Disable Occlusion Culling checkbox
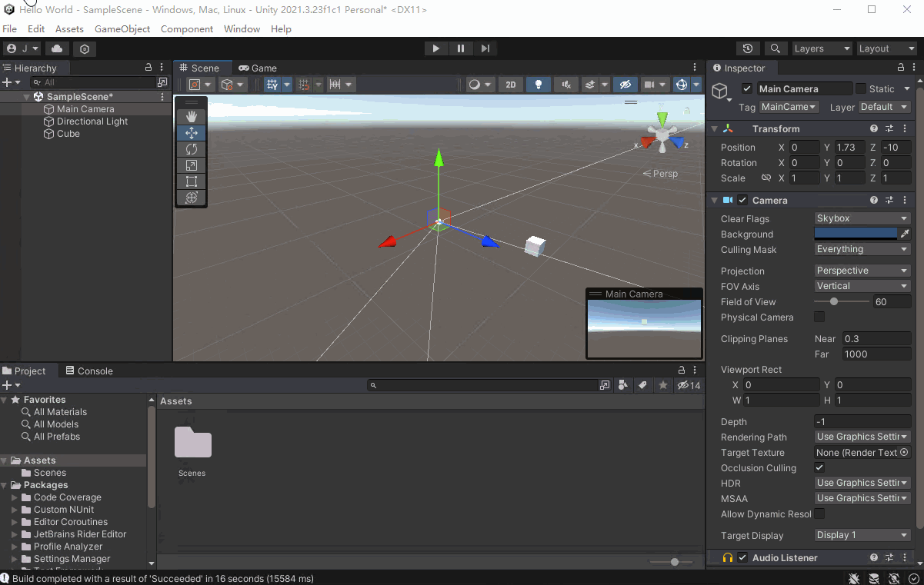The height and width of the screenshot is (585, 924). pos(819,467)
